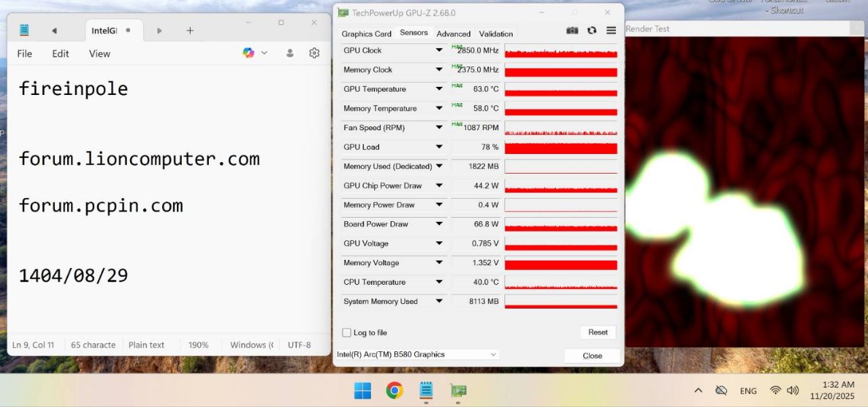
Task: Click 1822 MB Memory Used value
Action: click(484, 167)
